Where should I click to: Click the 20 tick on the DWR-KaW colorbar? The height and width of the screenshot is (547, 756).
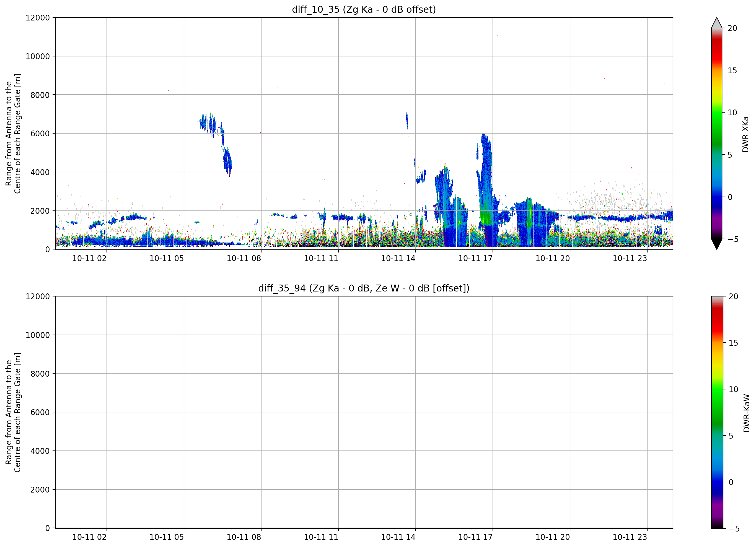[x=733, y=296]
